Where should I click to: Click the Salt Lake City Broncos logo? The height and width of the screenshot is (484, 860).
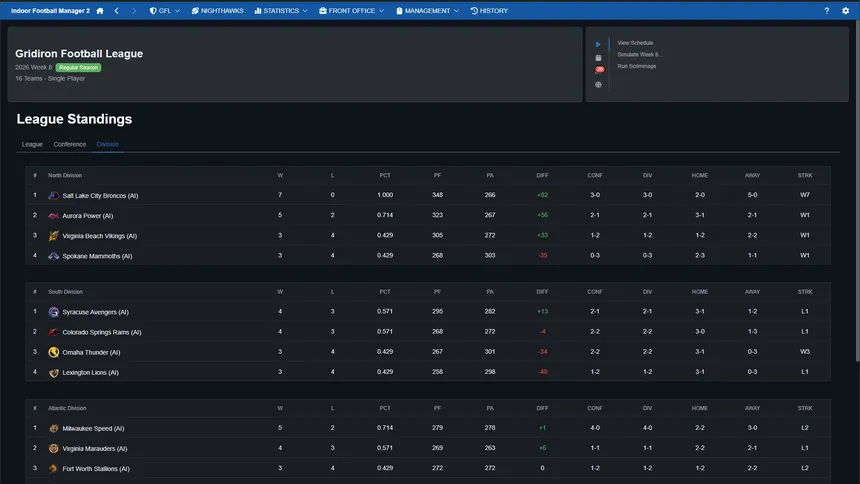pyautogui.click(x=53, y=195)
